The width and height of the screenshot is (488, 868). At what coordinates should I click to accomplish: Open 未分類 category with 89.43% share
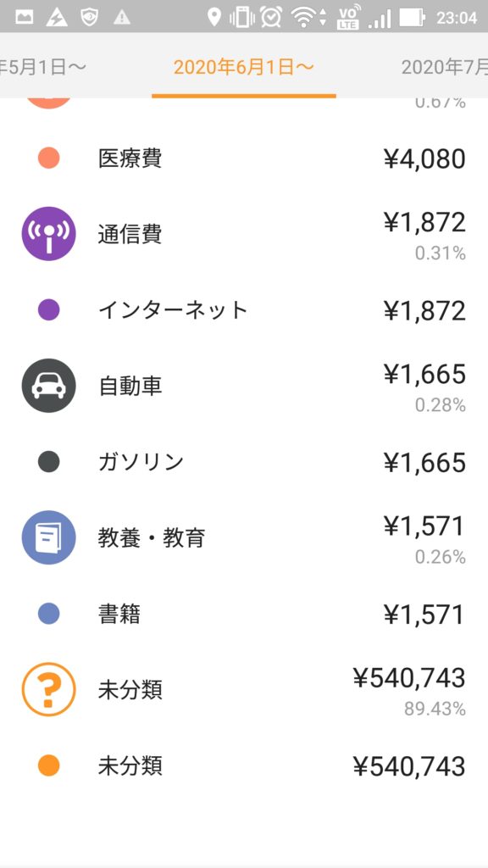244,690
